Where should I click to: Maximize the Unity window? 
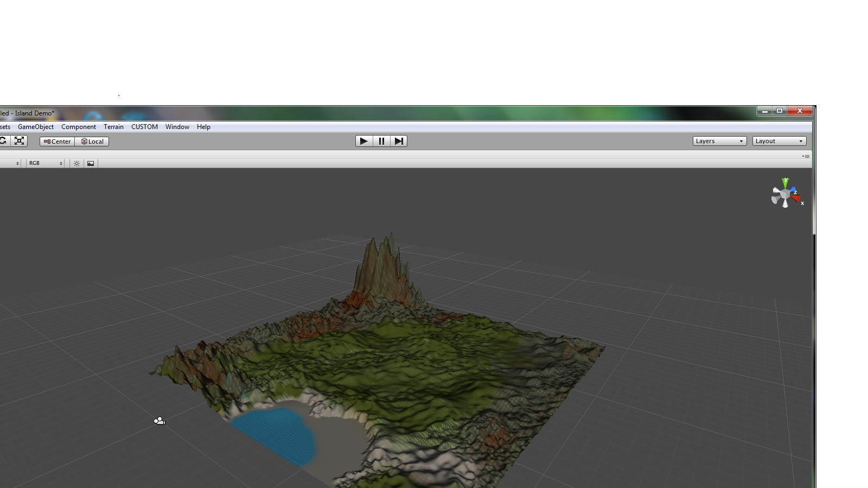780,111
